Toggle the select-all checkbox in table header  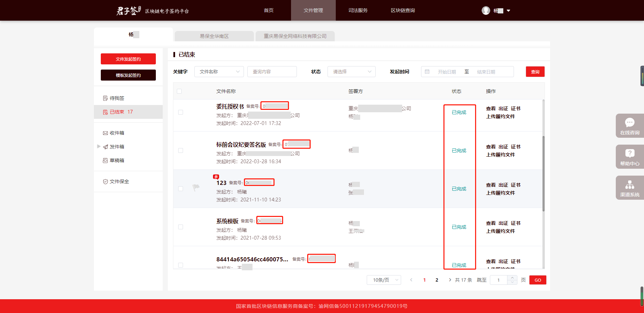pyautogui.click(x=179, y=91)
